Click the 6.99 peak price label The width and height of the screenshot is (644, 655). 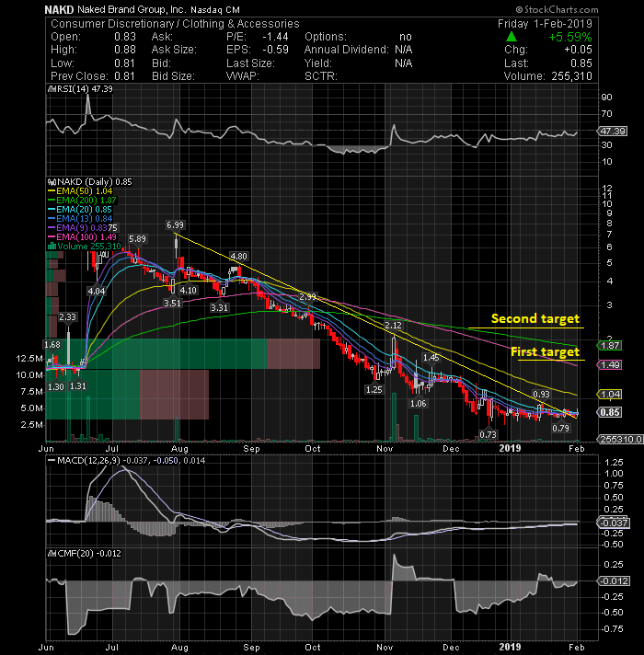[x=175, y=225]
